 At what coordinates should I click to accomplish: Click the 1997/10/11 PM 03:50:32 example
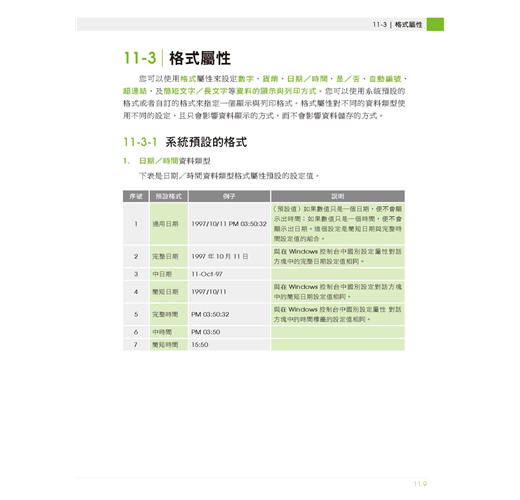(229, 224)
